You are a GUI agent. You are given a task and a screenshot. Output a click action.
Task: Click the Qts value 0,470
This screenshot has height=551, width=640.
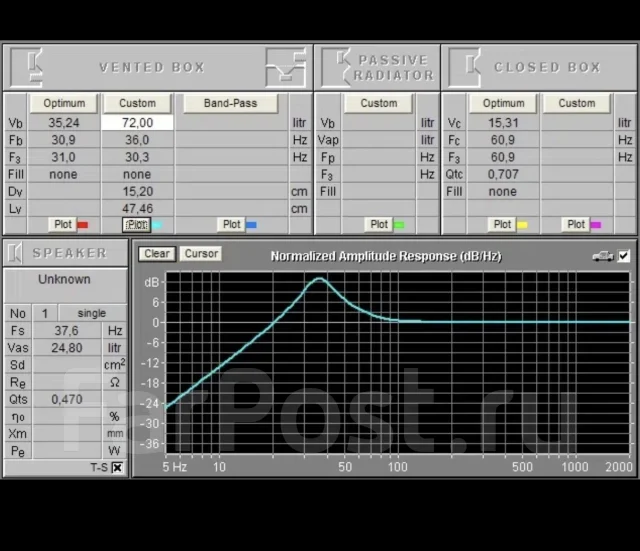point(67,399)
